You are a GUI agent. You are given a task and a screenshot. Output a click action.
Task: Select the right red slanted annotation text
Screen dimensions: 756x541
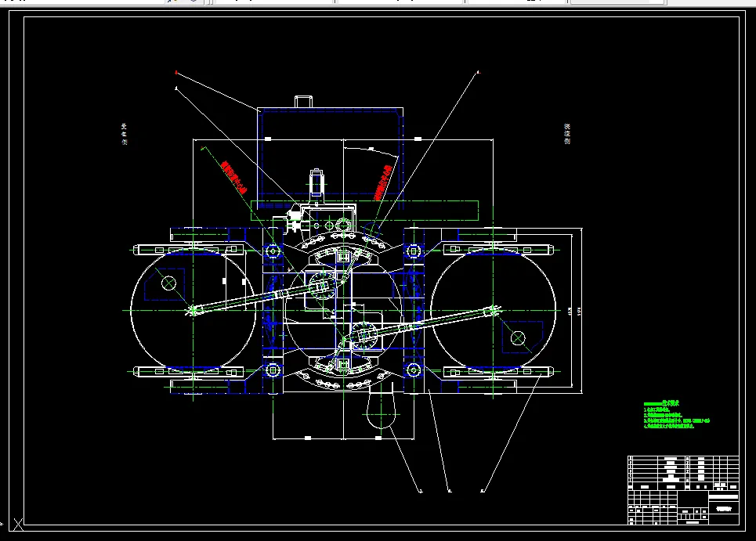pos(383,182)
